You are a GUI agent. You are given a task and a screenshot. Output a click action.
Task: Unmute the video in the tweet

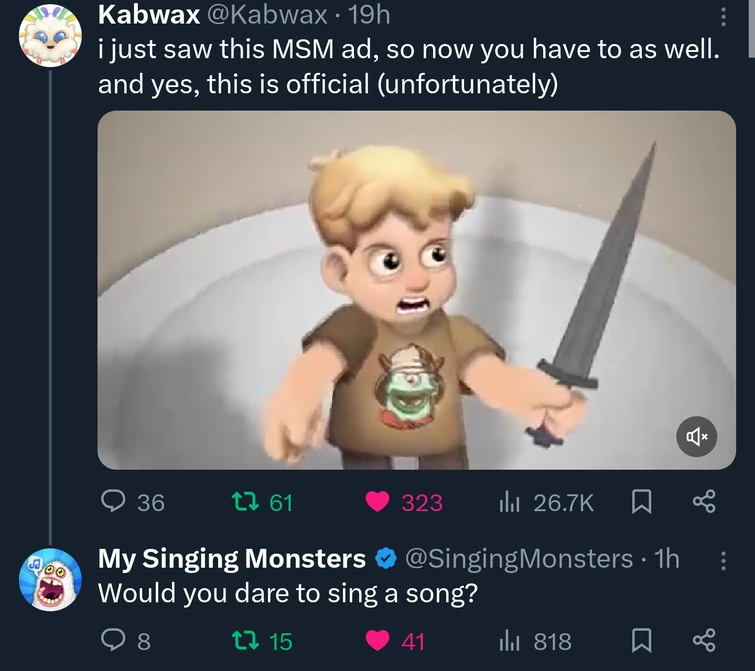click(x=697, y=437)
